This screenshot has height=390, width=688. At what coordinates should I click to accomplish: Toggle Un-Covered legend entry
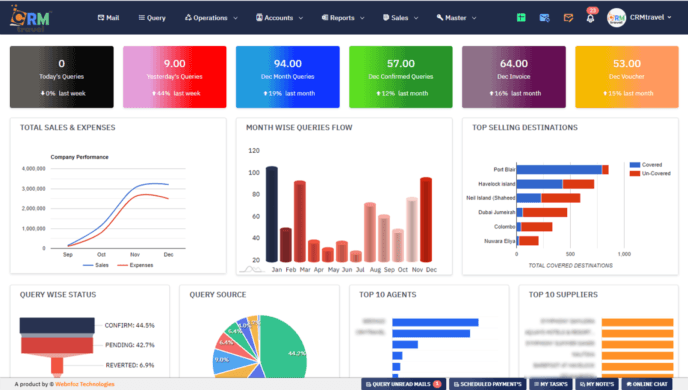click(x=650, y=173)
